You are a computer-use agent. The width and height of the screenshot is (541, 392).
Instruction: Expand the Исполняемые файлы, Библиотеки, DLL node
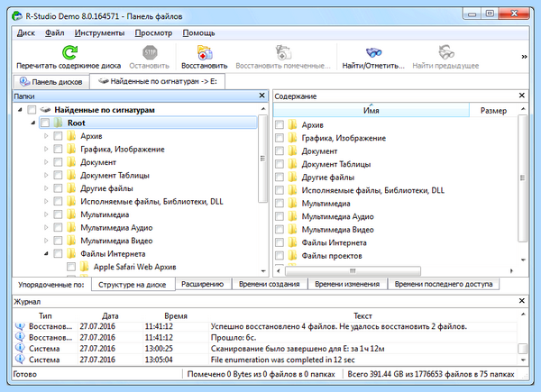pos(46,201)
